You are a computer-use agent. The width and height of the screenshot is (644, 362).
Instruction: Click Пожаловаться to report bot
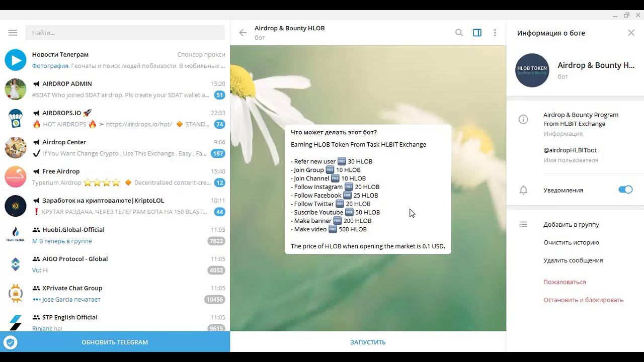coord(565,282)
